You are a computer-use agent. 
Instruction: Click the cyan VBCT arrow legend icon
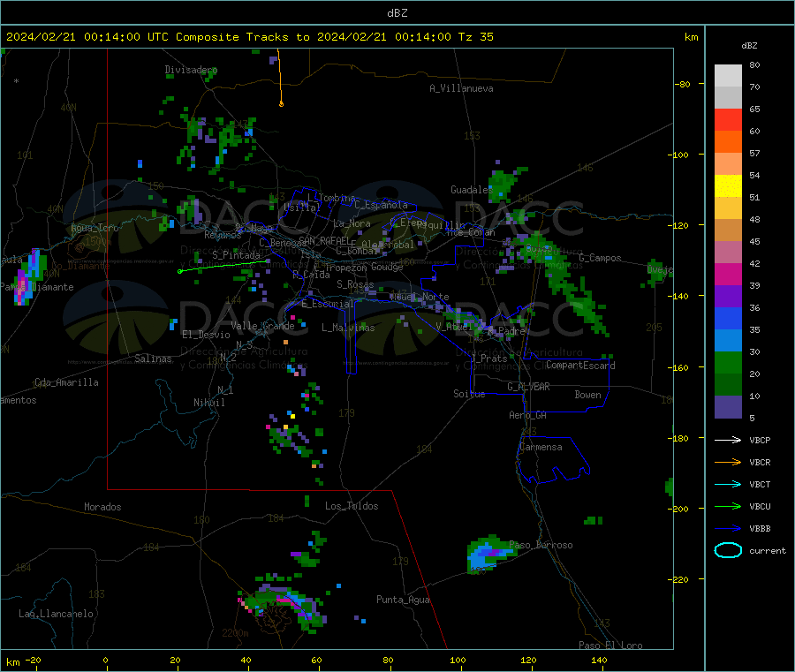coord(728,485)
